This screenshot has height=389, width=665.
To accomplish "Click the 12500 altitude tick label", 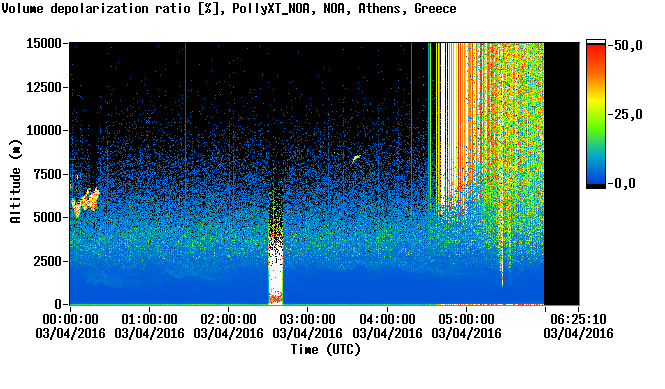I will tap(44, 87).
